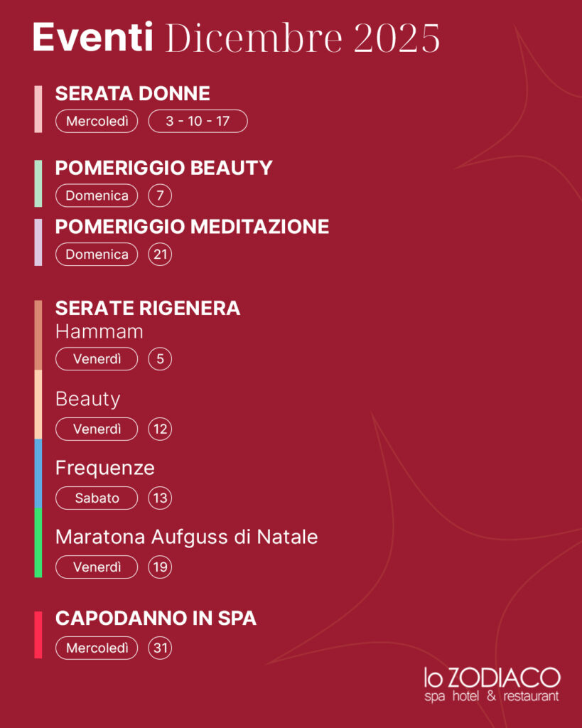Click the Mercoledì pill under Capodanno in Spa
The height and width of the screenshot is (728, 582).
tap(97, 648)
